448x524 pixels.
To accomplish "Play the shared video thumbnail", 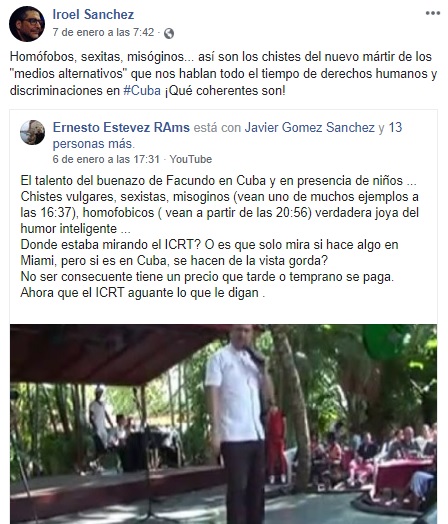I will point(223,424).
